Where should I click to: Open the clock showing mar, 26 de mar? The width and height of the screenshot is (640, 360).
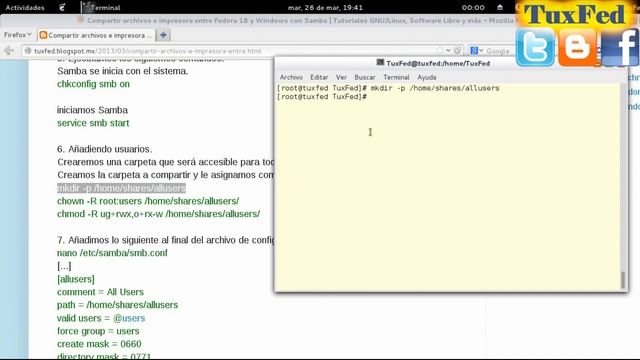pos(325,7)
